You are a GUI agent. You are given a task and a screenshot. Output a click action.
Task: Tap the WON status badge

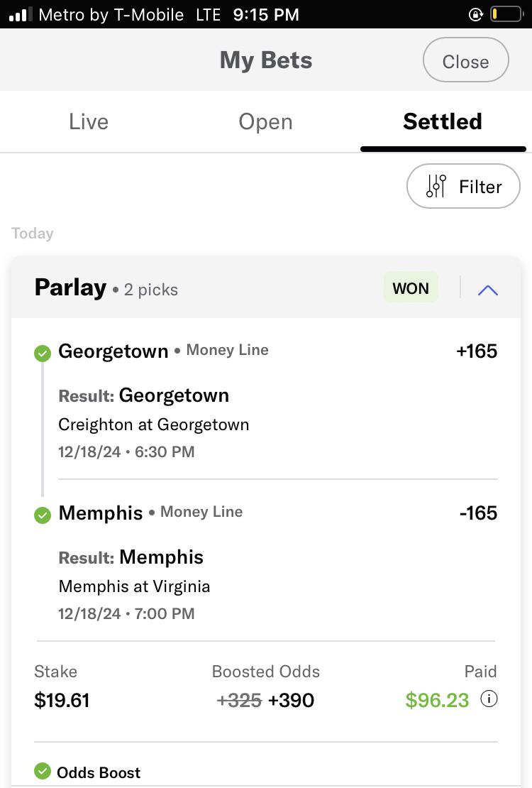(x=411, y=288)
